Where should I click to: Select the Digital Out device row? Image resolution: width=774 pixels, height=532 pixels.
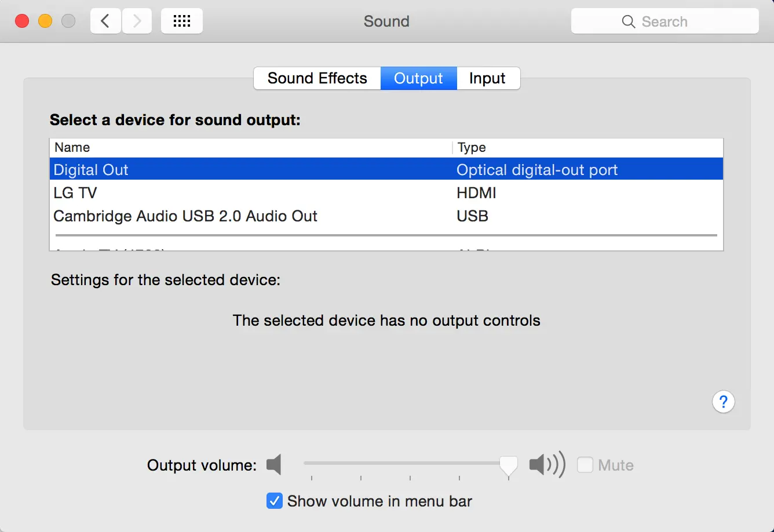(232, 170)
